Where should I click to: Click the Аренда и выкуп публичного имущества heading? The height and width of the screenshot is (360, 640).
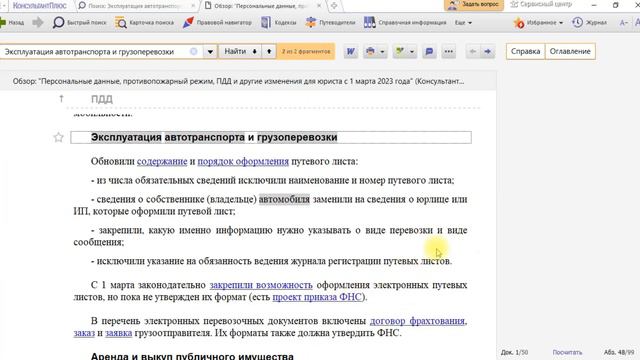pyautogui.click(x=192, y=356)
